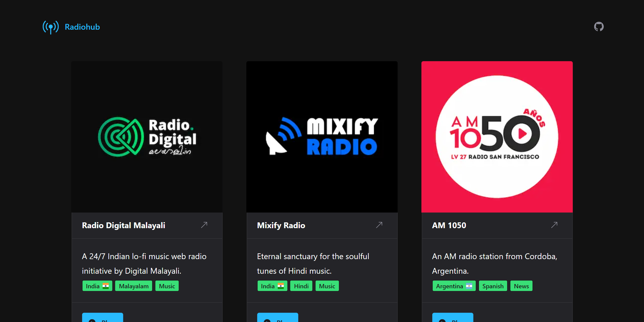Click the AM 1050 station logo thumbnail
The image size is (644, 322).
497,137
